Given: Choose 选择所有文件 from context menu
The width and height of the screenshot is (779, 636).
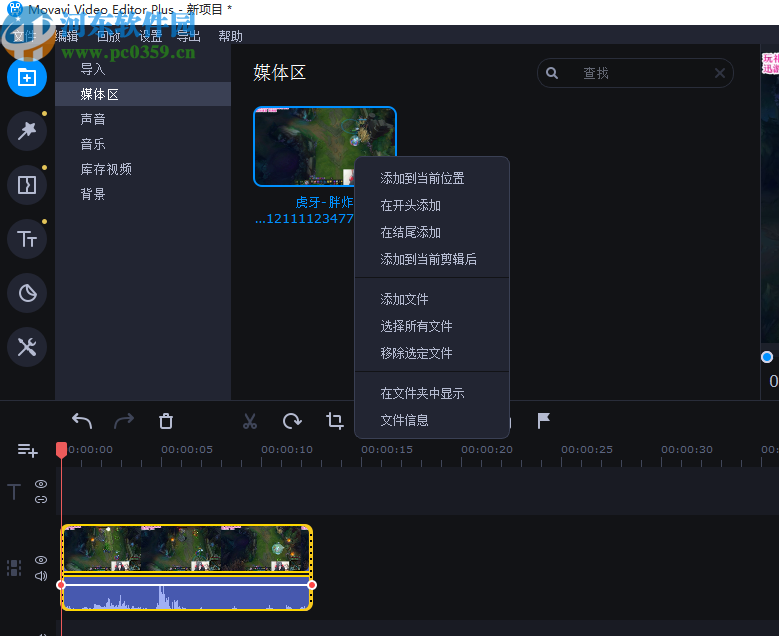Looking at the screenshot, I should click(x=432, y=326).
